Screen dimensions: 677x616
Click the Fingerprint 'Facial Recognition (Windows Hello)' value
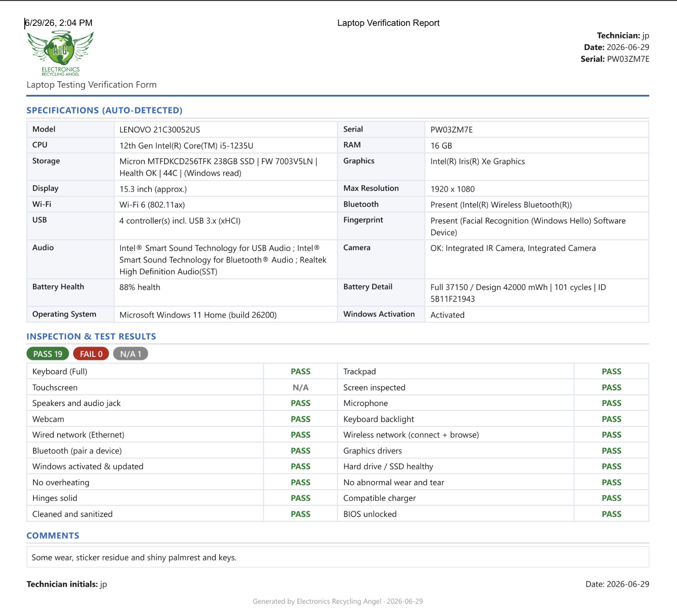[x=528, y=227]
